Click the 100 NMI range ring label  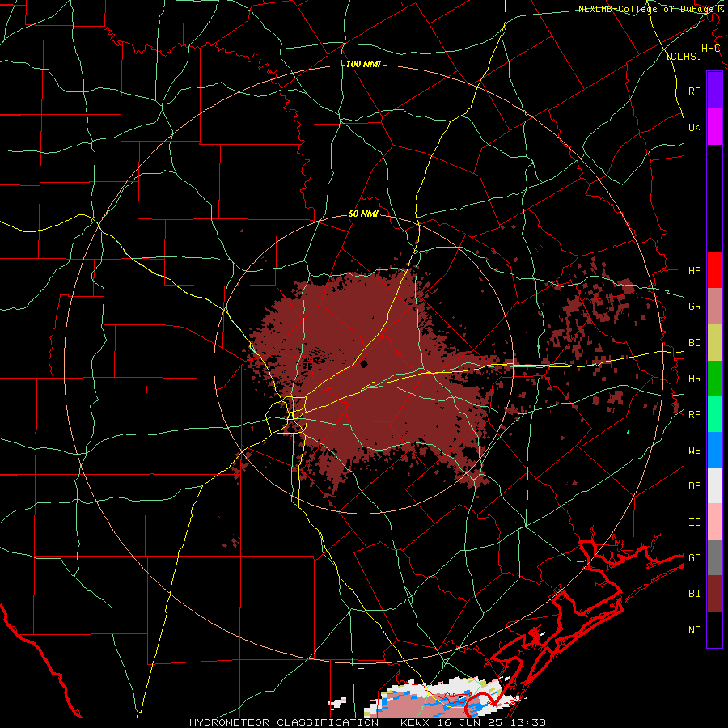363,64
